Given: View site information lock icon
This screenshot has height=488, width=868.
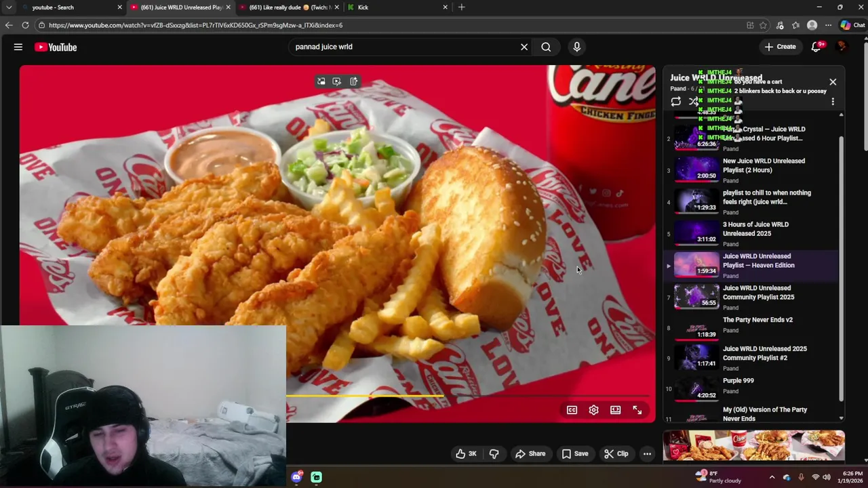Looking at the screenshot, I should [x=41, y=25].
